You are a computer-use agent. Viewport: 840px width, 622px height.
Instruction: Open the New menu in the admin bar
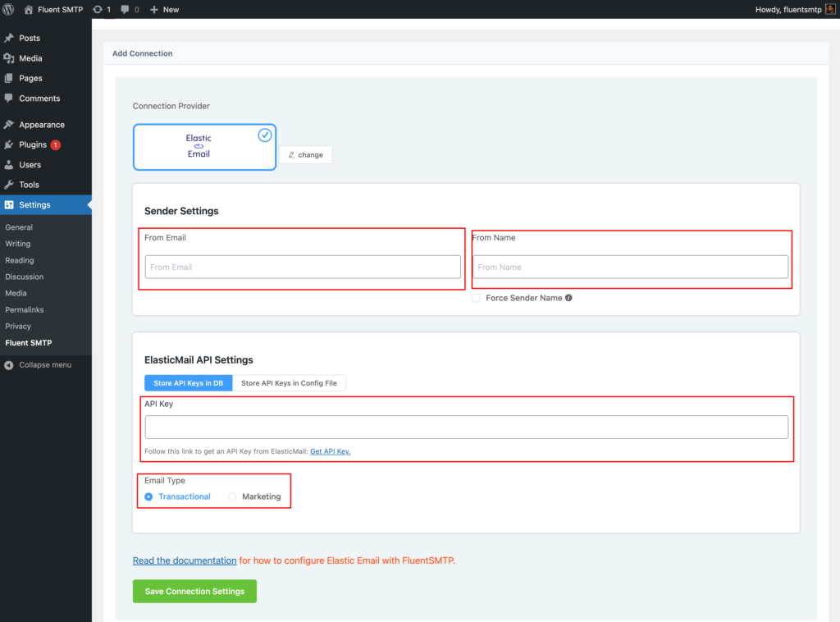pyautogui.click(x=162, y=9)
